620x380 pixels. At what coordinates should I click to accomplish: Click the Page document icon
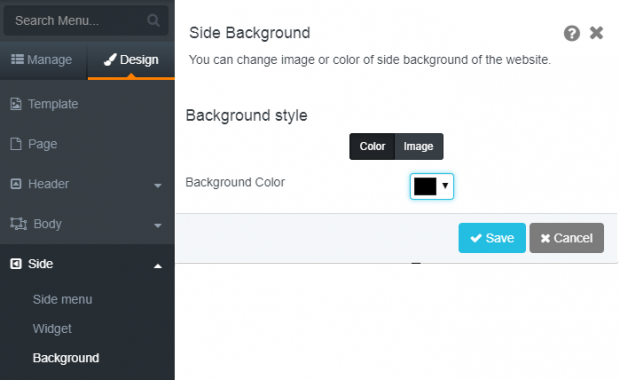pos(16,144)
